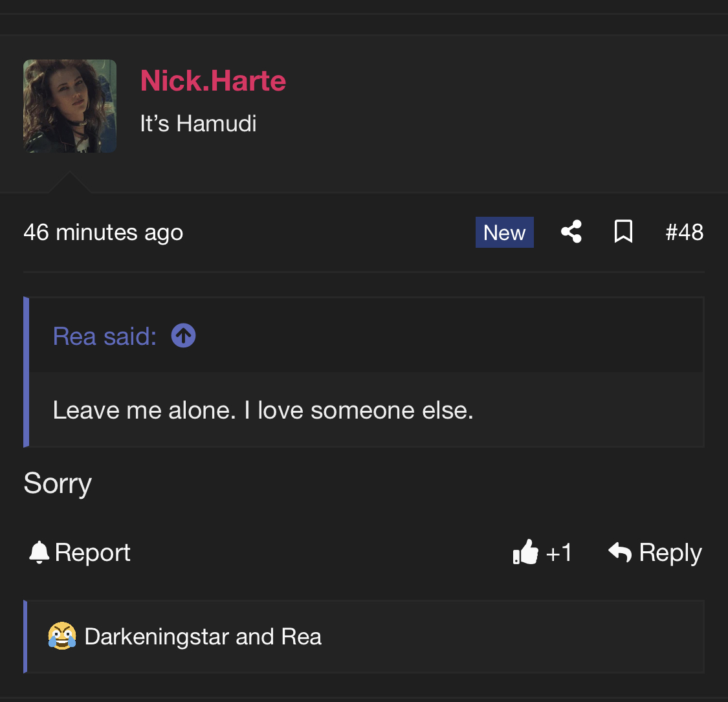Click the "Report" text label
The image size is (728, 702).
pos(93,553)
